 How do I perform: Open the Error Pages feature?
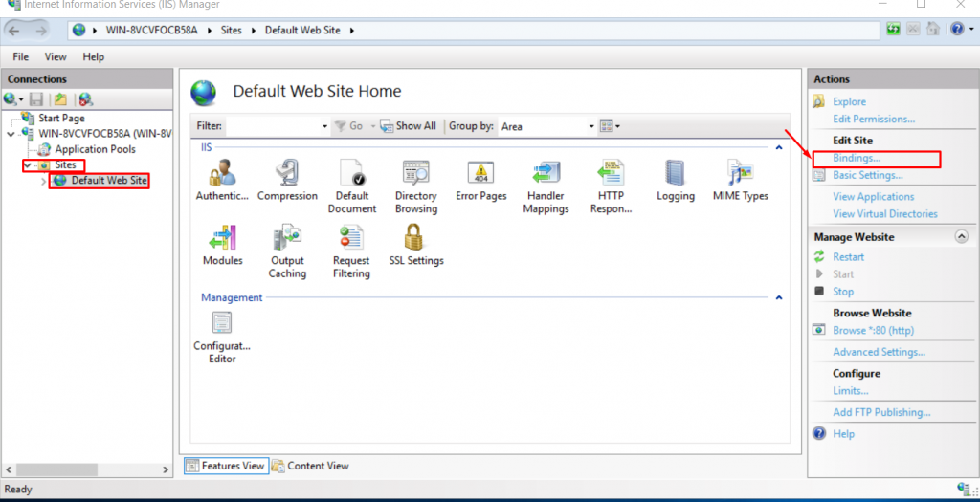tap(480, 172)
